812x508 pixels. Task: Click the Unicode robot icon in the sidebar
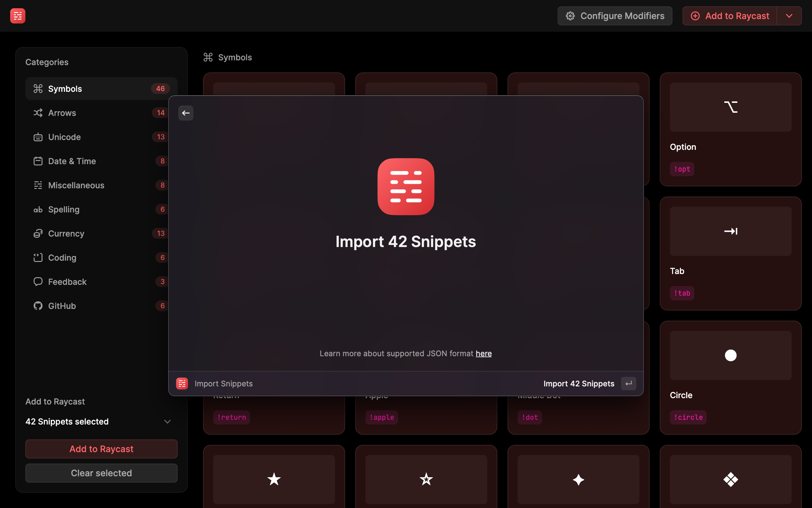38,137
